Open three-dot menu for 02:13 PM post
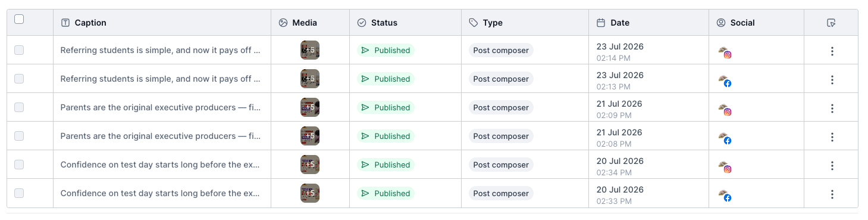The height and width of the screenshot is (220, 868). (832, 80)
